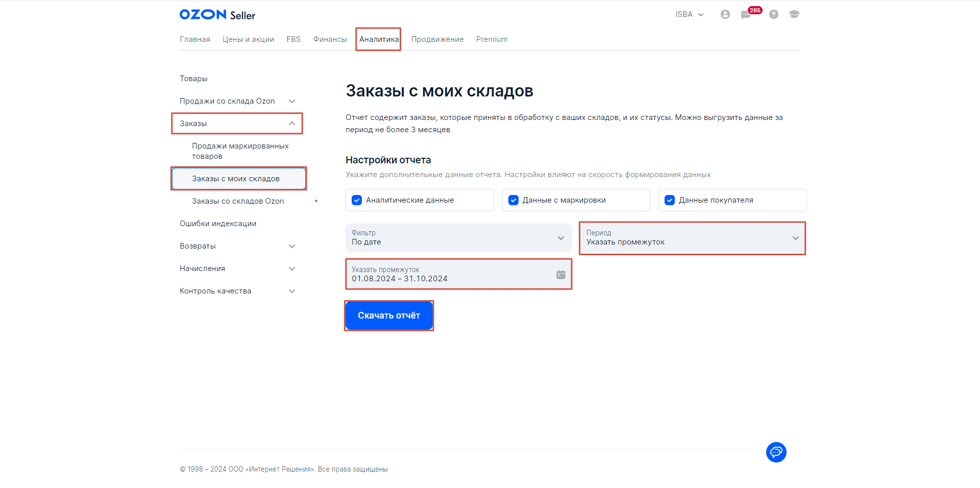Open the Финансы tab

(x=330, y=39)
